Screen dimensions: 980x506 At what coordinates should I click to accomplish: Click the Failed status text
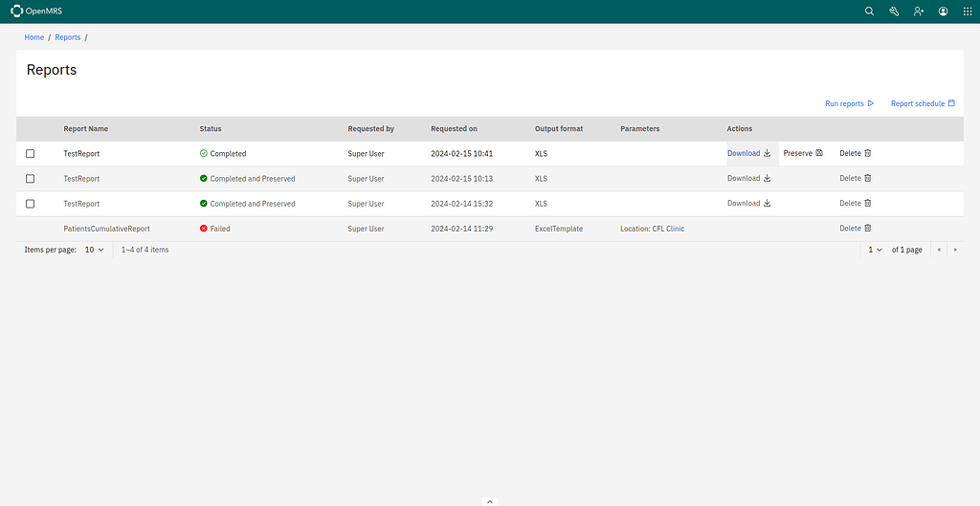coord(220,229)
